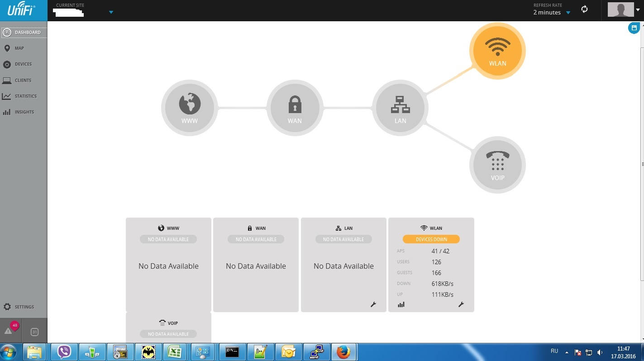The width and height of the screenshot is (644, 361).
Task: Open LAN card wrench settings
Action: [373, 304]
